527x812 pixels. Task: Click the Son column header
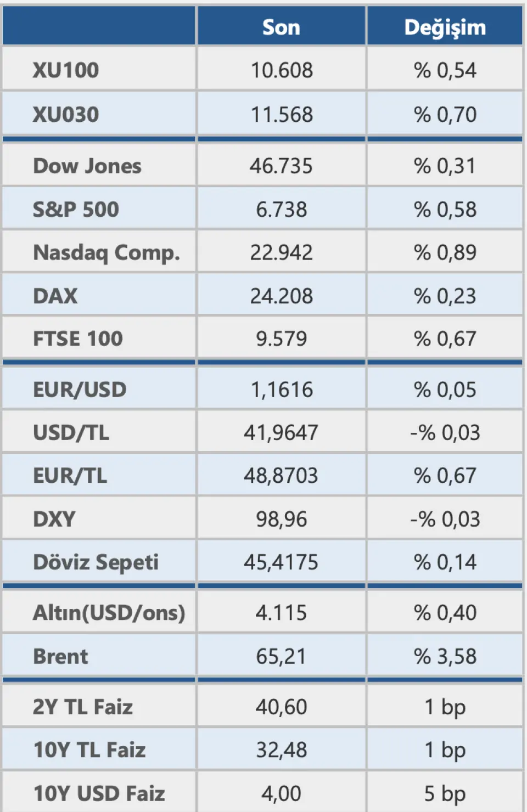[x=281, y=27]
